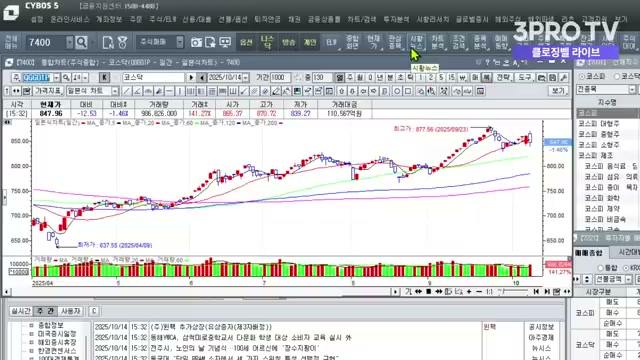Select the trend line drawing tool

point(127,91)
